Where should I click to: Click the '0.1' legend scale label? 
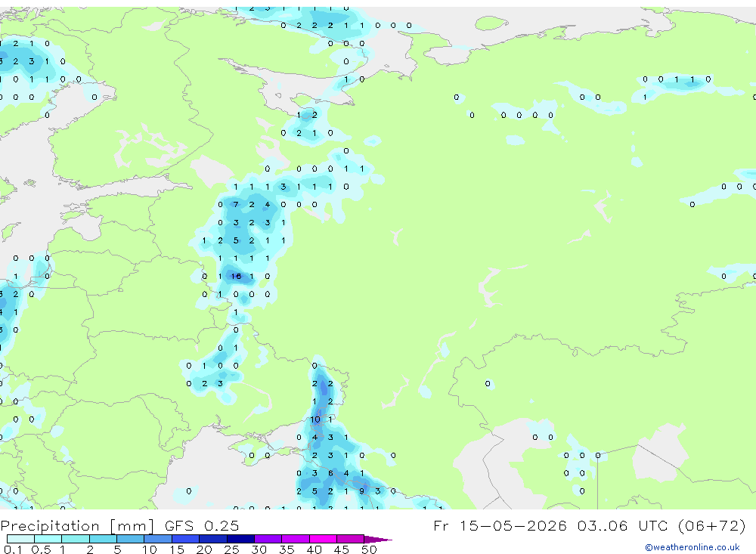(x=13, y=549)
